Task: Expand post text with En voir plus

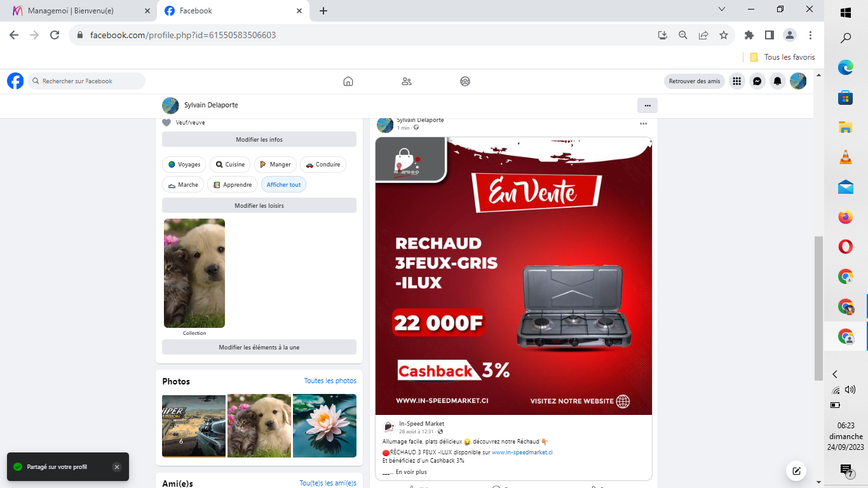Action: (x=411, y=472)
